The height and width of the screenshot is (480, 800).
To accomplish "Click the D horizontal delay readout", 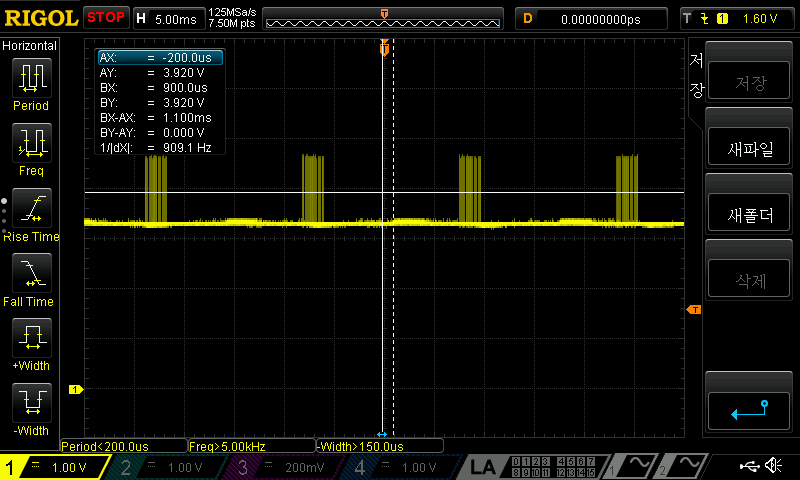I will pos(591,19).
